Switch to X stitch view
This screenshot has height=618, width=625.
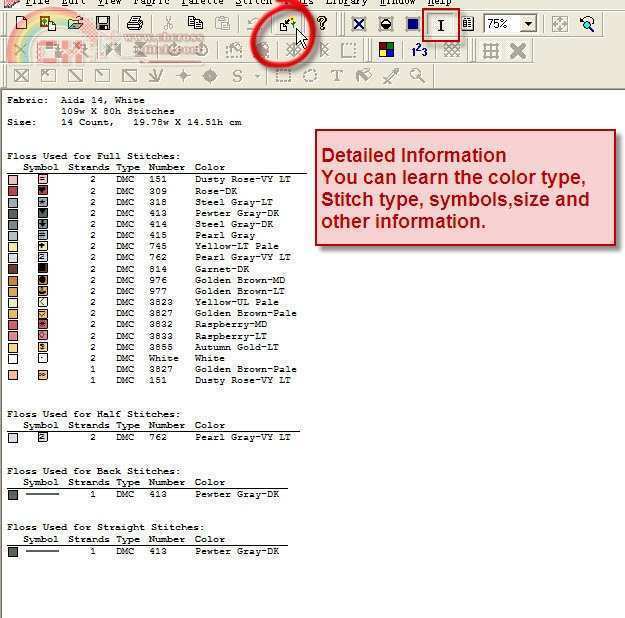tap(359, 25)
